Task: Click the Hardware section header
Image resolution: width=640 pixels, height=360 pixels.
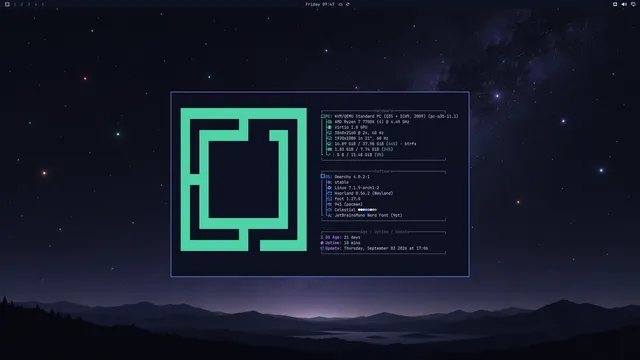Action: [383, 111]
